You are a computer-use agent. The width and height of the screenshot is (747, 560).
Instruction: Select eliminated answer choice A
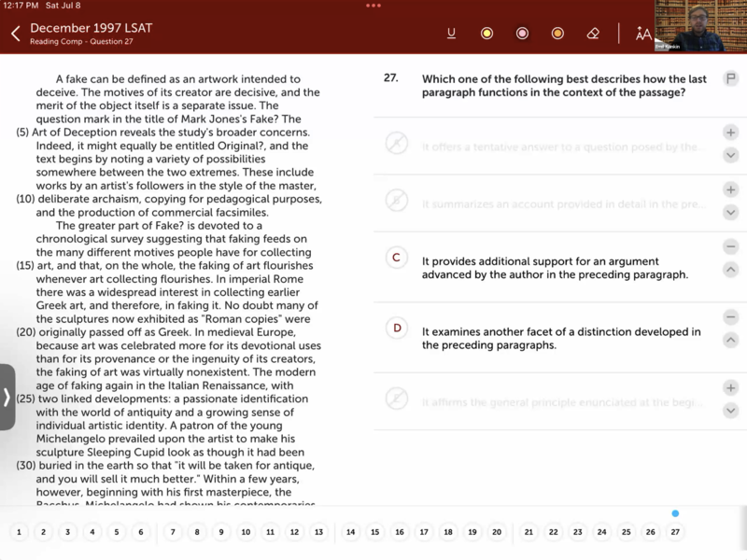[397, 144]
